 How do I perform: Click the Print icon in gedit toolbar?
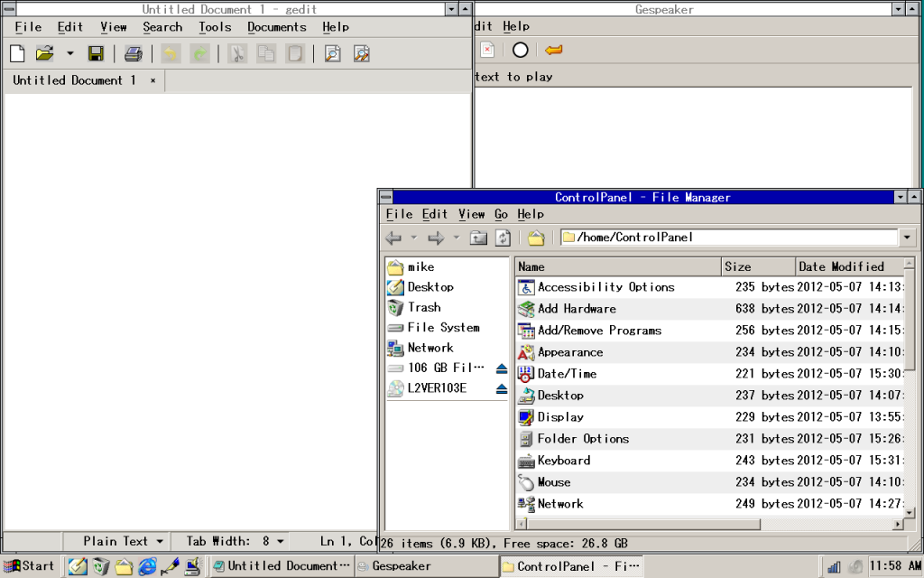tap(134, 54)
